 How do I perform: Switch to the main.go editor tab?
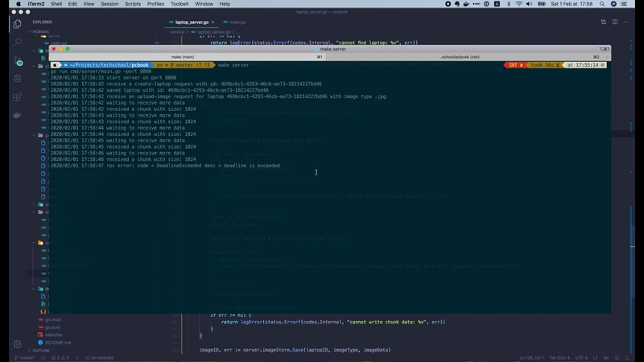[x=234, y=23]
